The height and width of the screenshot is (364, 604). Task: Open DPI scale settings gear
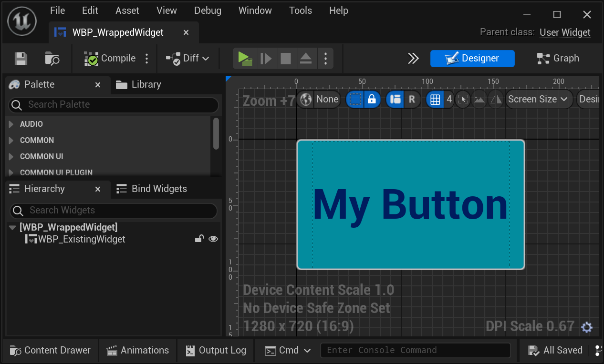point(587,327)
